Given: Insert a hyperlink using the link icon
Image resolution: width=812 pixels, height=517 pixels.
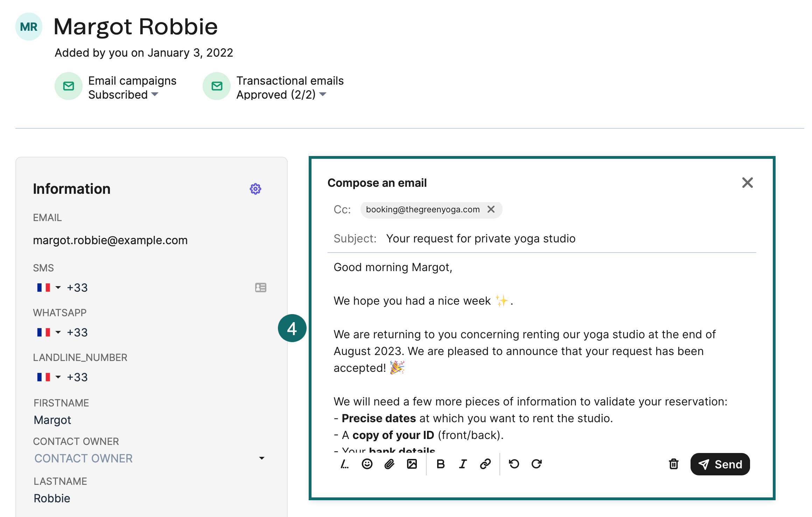Looking at the screenshot, I should tap(485, 464).
